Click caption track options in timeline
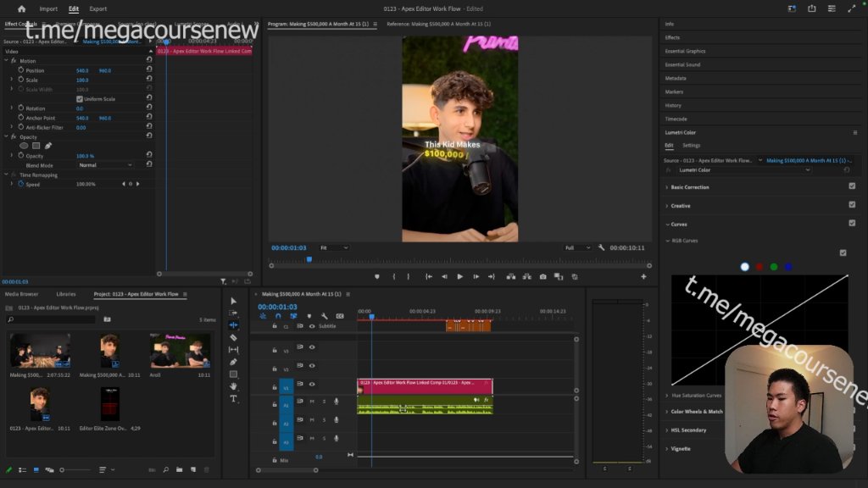This screenshot has height=488, width=868. [340, 317]
